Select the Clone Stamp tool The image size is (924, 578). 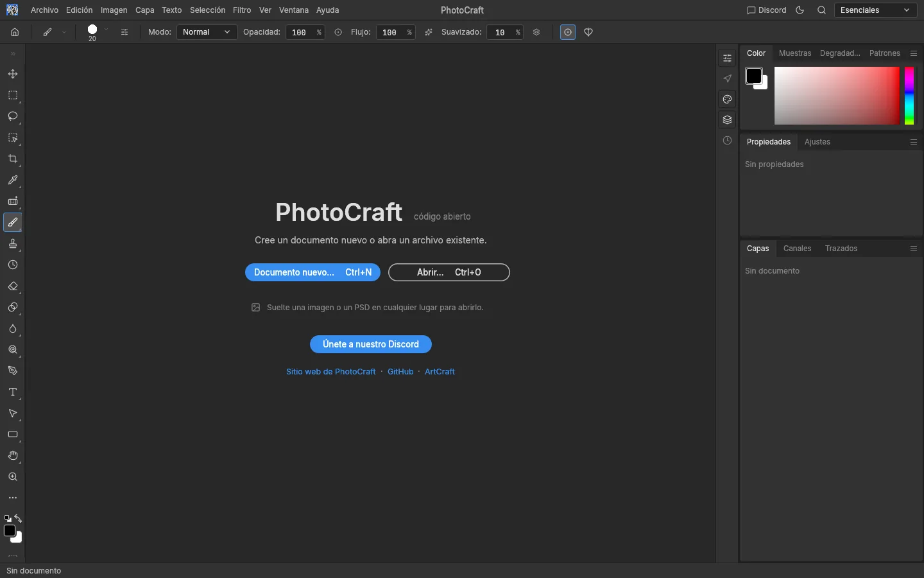13,244
